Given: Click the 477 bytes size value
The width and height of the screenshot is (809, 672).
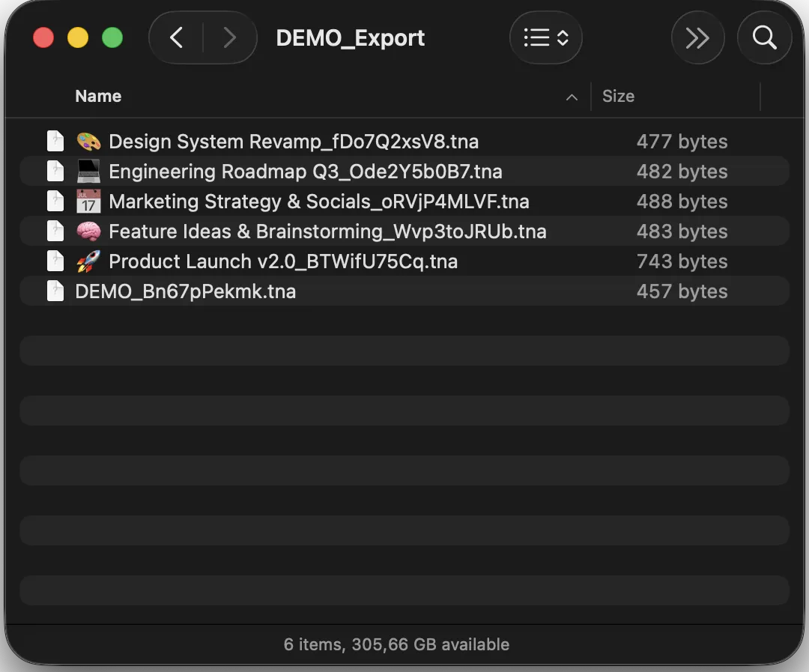Looking at the screenshot, I should 682,142.
